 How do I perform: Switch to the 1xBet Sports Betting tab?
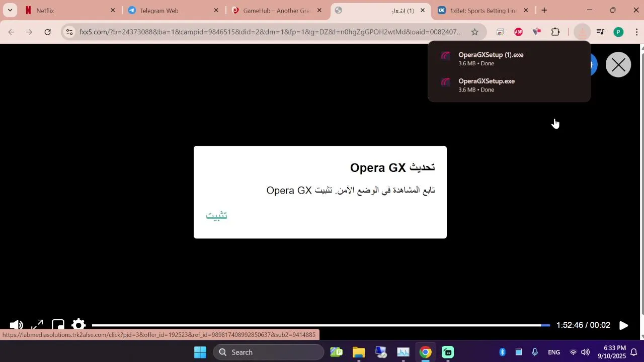pos(483,10)
